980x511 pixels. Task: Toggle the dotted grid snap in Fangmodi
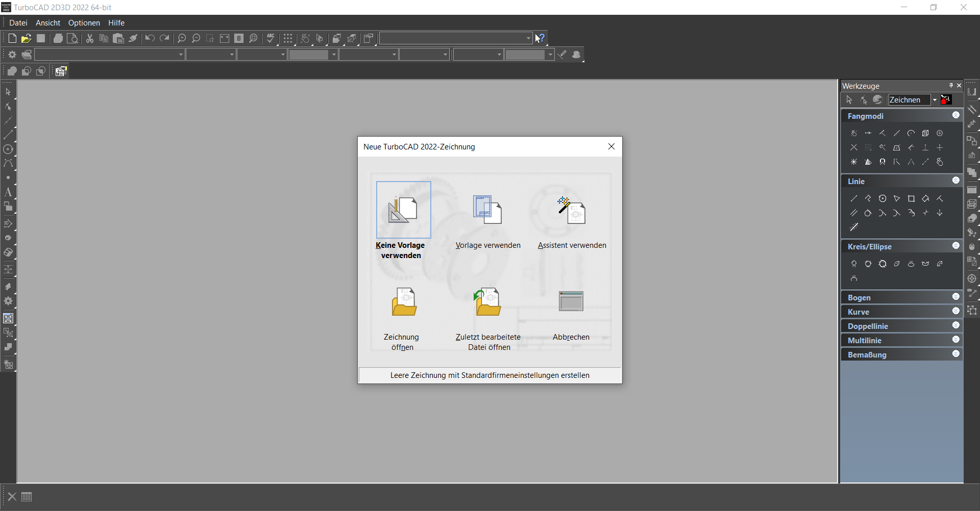pyautogui.click(x=868, y=148)
